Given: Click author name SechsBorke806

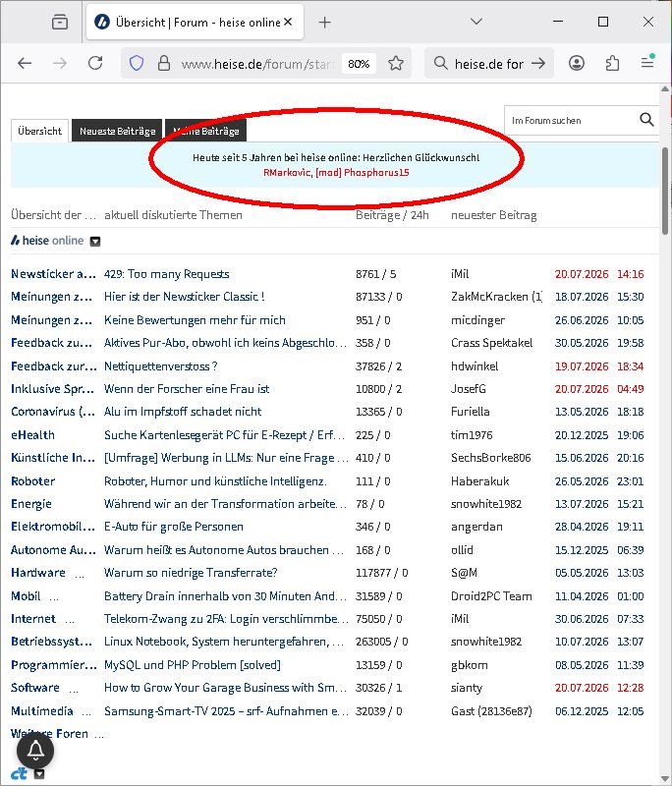Looking at the screenshot, I should click(490, 458).
